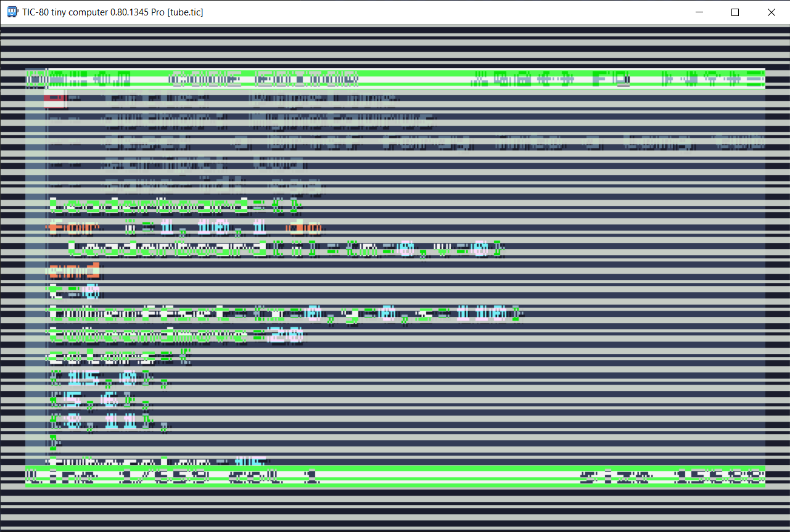The width and height of the screenshot is (790, 532).
Task: Switch to the code editor mode icon
Action: (x=38, y=79)
